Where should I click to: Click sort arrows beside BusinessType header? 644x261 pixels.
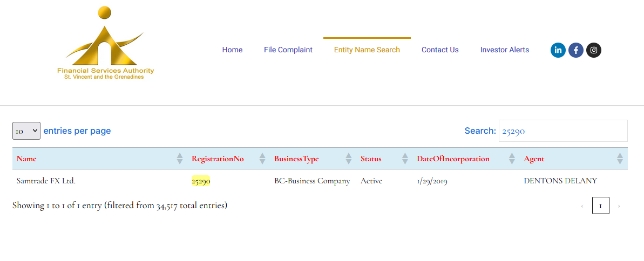click(x=349, y=159)
